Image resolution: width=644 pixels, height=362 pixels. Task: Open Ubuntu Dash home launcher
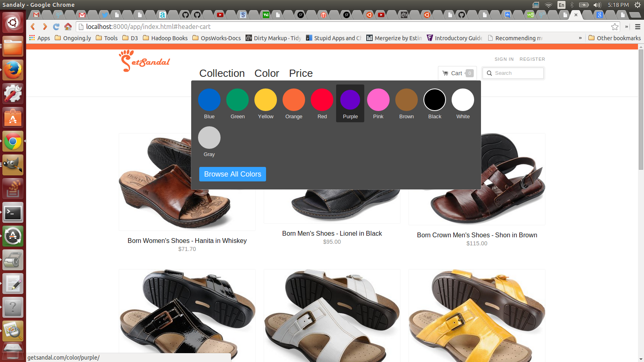tap(13, 22)
